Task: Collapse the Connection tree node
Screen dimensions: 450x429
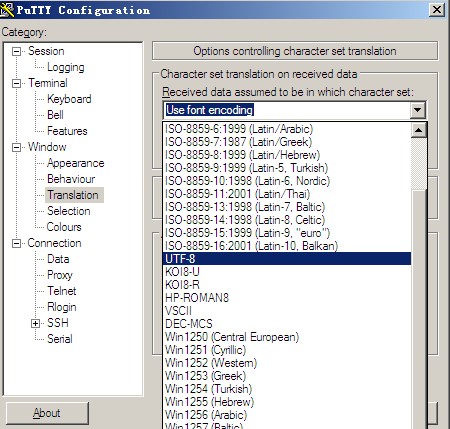Action: pyautogui.click(x=16, y=243)
